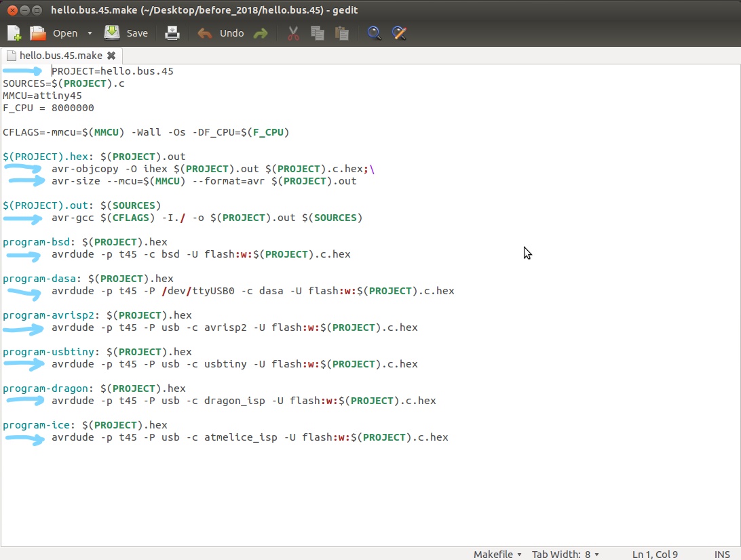
Task: Click the CFLAGS=-mmcu line
Action: point(146,132)
